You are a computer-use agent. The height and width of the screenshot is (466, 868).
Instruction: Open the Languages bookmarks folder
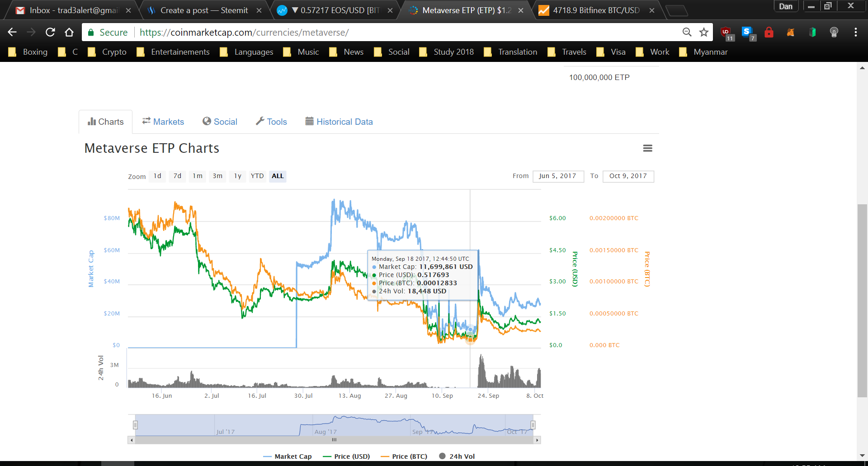(x=246, y=52)
